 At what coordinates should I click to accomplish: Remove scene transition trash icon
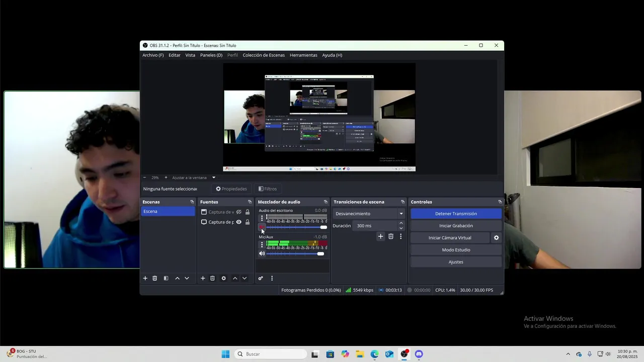(x=391, y=236)
